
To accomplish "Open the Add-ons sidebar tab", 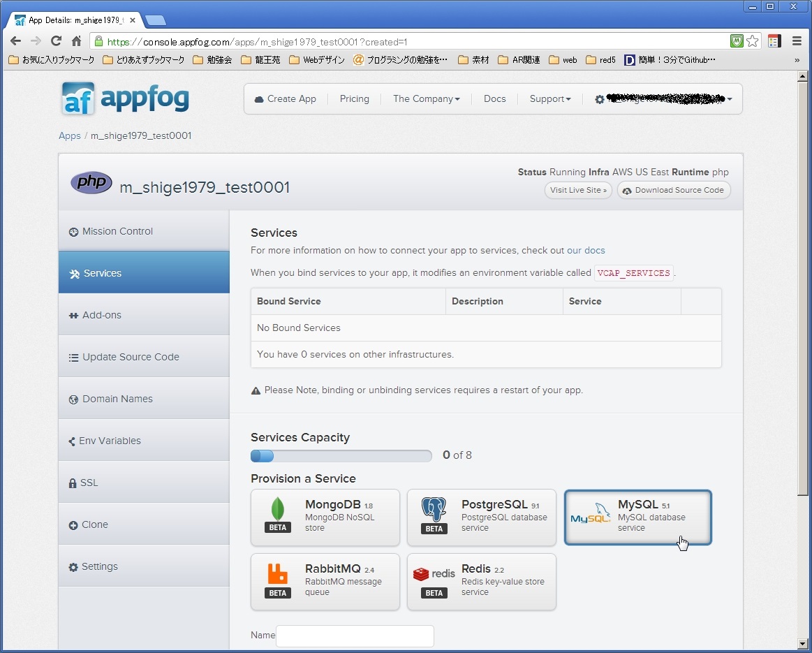I will (x=144, y=315).
